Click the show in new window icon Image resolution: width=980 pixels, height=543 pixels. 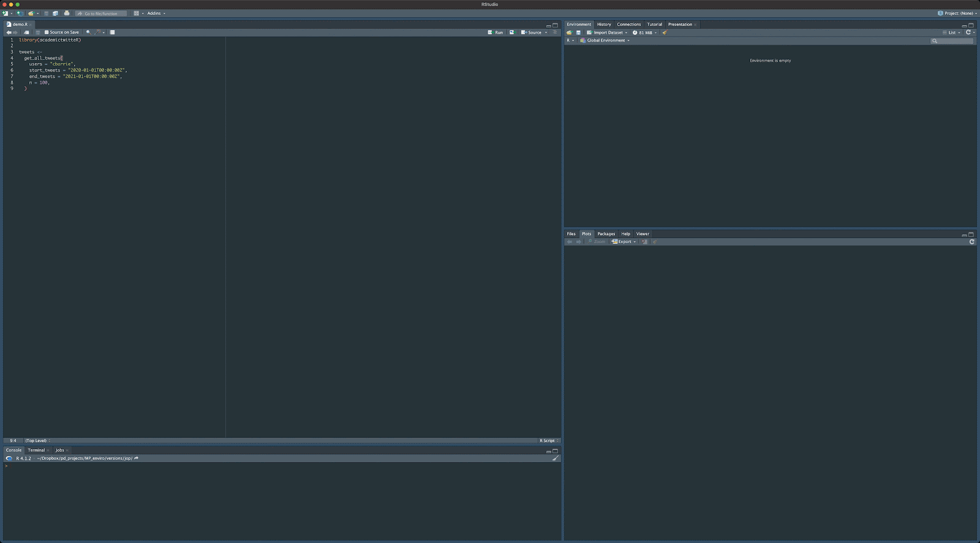(x=26, y=32)
